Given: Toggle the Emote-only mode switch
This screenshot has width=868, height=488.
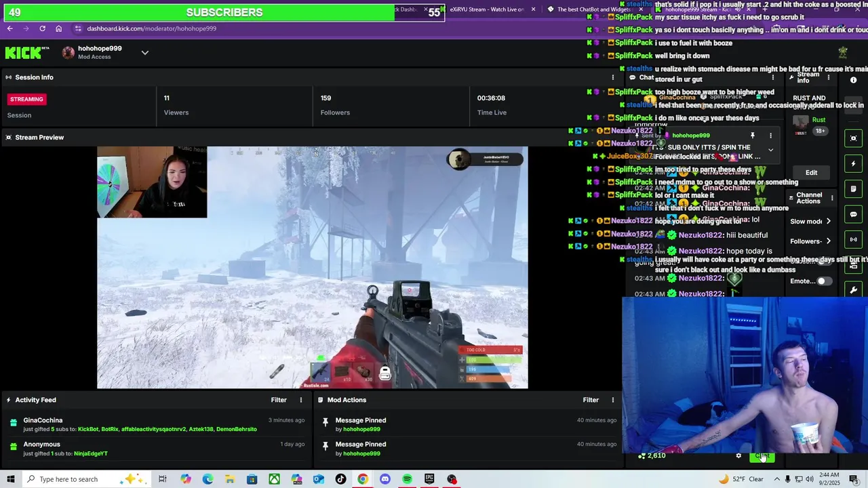Looking at the screenshot, I should click(x=824, y=281).
